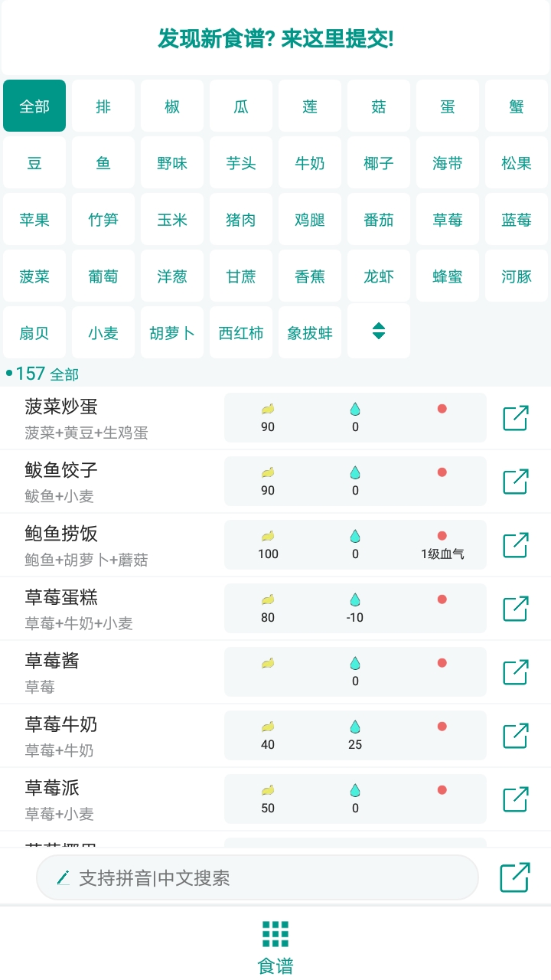Open external link icon for 菠菜炒蛋 recipe
Viewport: 551px width, 980px height.
coord(515,418)
